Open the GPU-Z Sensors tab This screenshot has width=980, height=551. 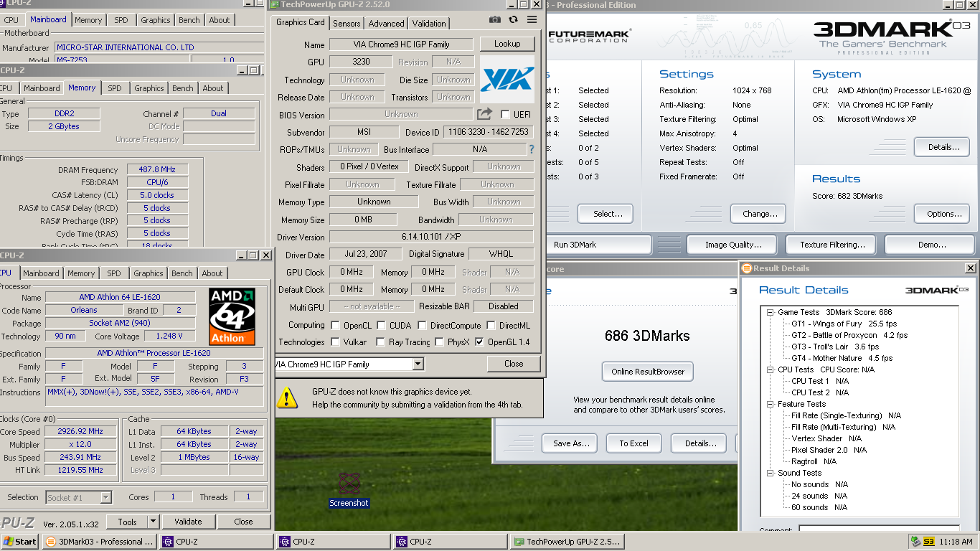(x=347, y=24)
